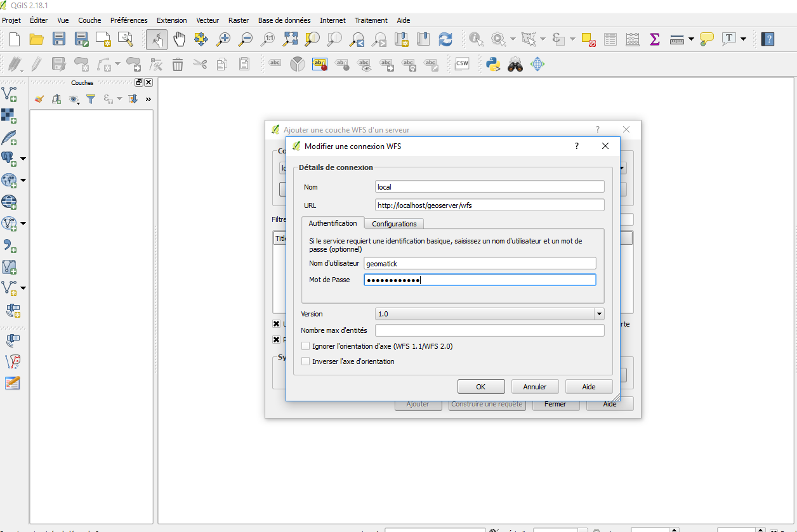
Task: Open the Vecteur menu
Action: 207,20
